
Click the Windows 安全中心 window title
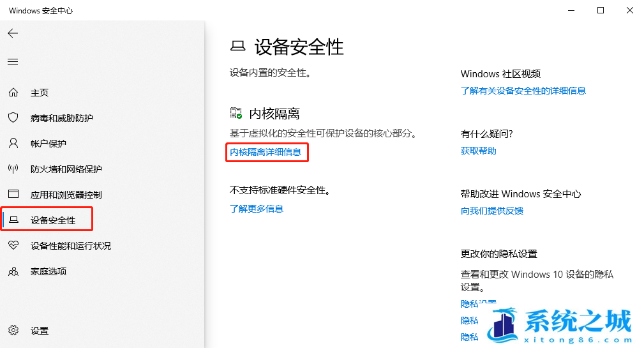pyautogui.click(x=41, y=11)
